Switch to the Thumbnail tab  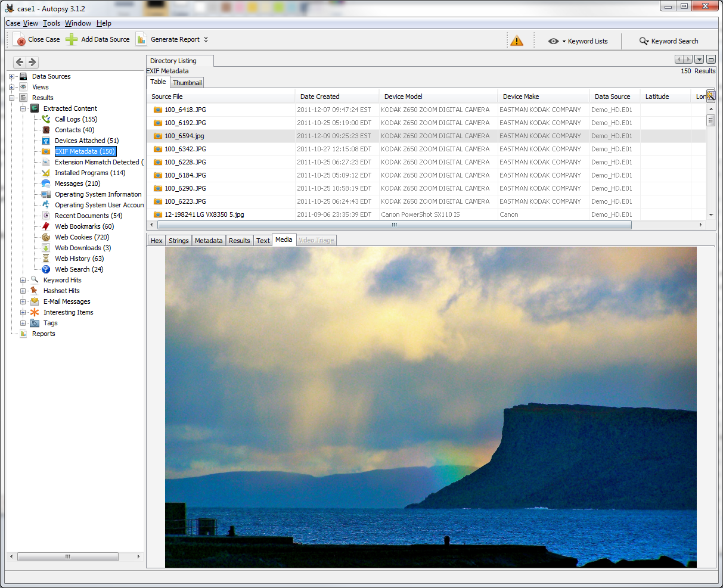pos(187,83)
